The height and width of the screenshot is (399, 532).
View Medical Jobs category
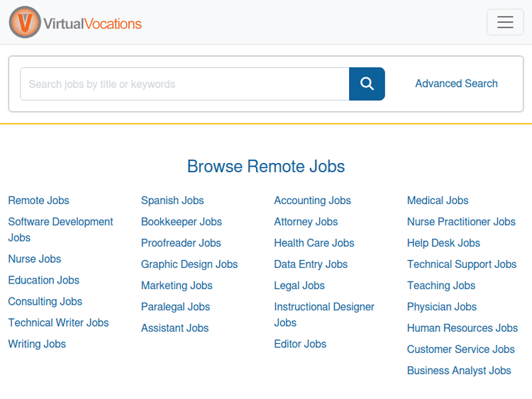click(438, 201)
